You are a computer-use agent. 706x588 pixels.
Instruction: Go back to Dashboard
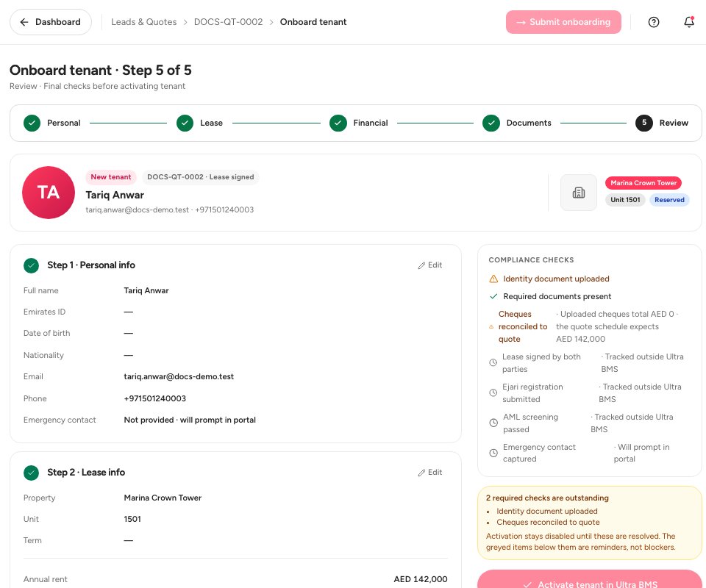tap(51, 22)
